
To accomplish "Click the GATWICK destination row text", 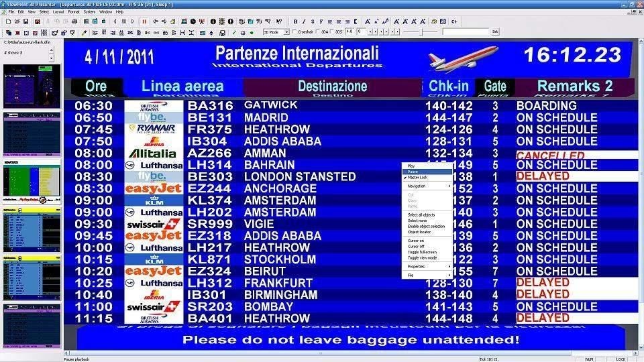I will (x=270, y=105).
